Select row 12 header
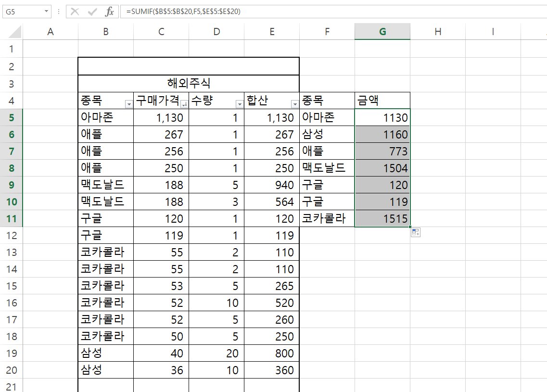547x392 pixels. 12,235
